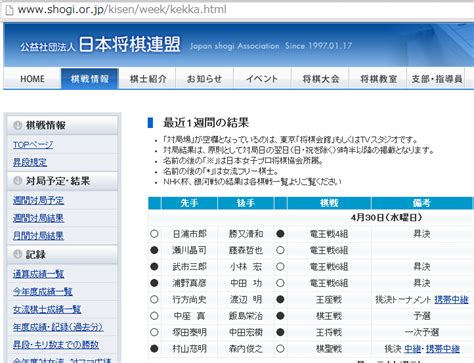This screenshot has height=363, width=474.
Task: Click black loss circle beside 村山慈明
Action: 154,349
